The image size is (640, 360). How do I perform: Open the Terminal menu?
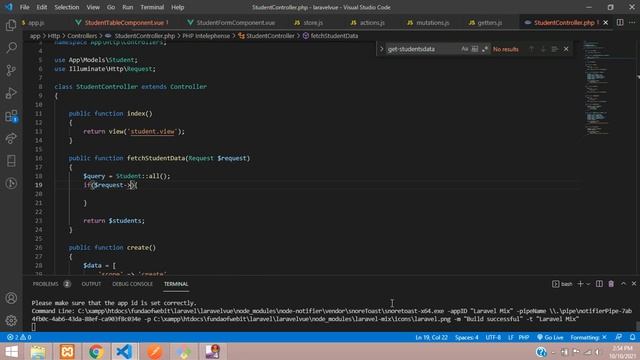coord(152,7)
